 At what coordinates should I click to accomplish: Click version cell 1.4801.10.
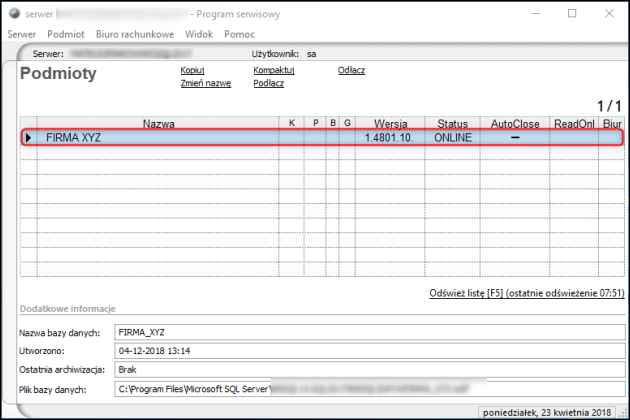point(389,137)
